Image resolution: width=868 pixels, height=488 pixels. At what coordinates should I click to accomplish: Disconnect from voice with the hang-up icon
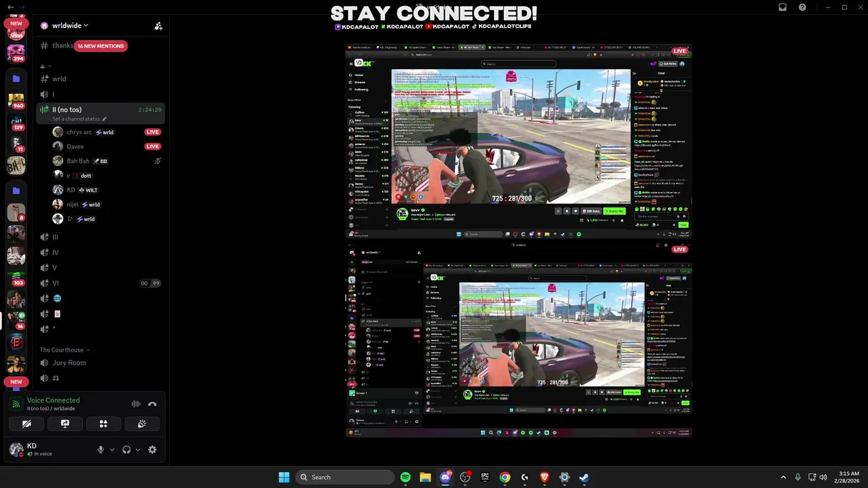pyautogui.click(x=153, y=404)
